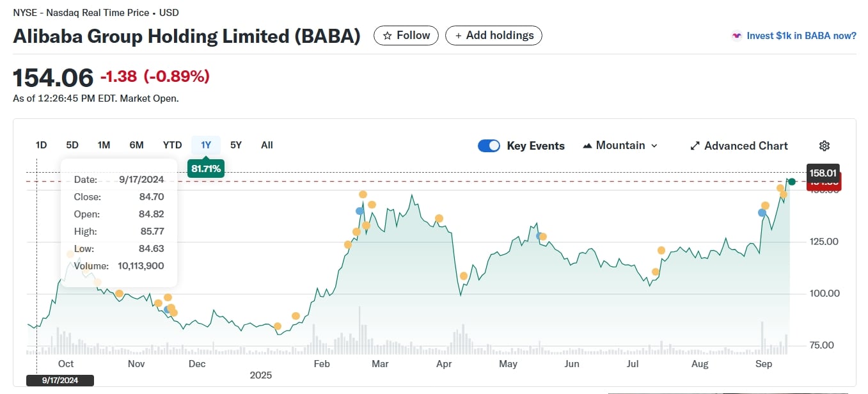Click the -1.38 price change value

click(x=118, y=77)
